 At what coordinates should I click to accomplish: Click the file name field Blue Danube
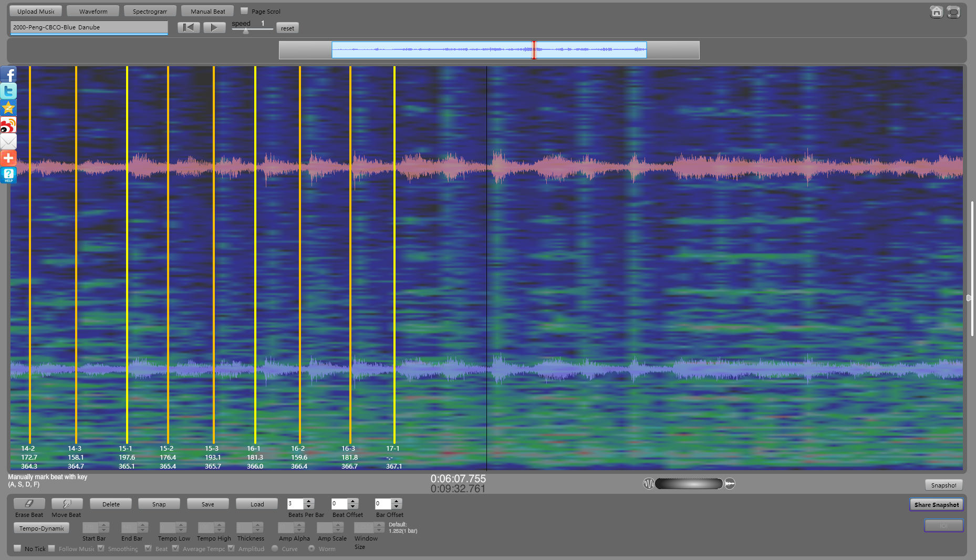[89, 27]
